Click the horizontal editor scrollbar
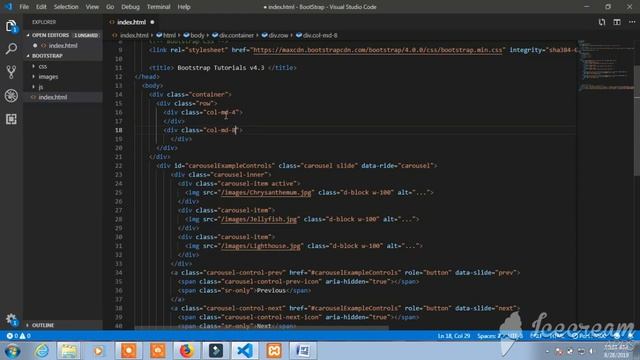640x360 pixels. tap(261, 327)
